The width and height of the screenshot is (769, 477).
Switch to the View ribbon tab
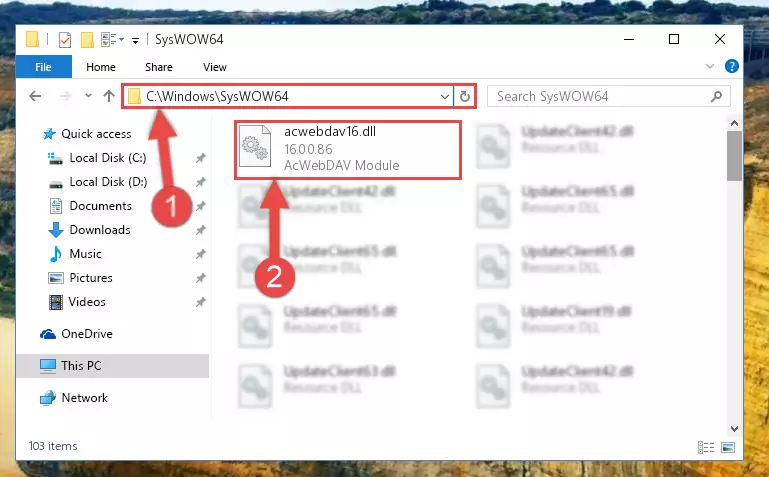coord(215,67)
